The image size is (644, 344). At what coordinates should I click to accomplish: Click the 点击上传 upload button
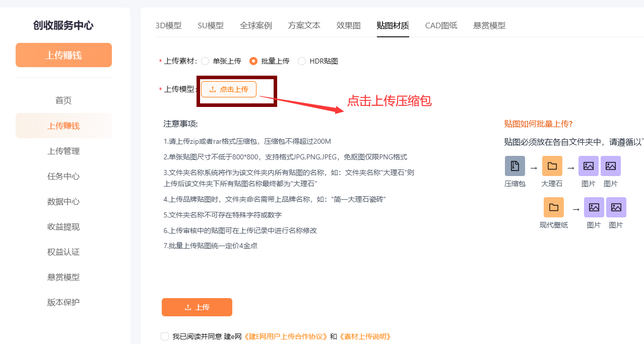[229, 89]
